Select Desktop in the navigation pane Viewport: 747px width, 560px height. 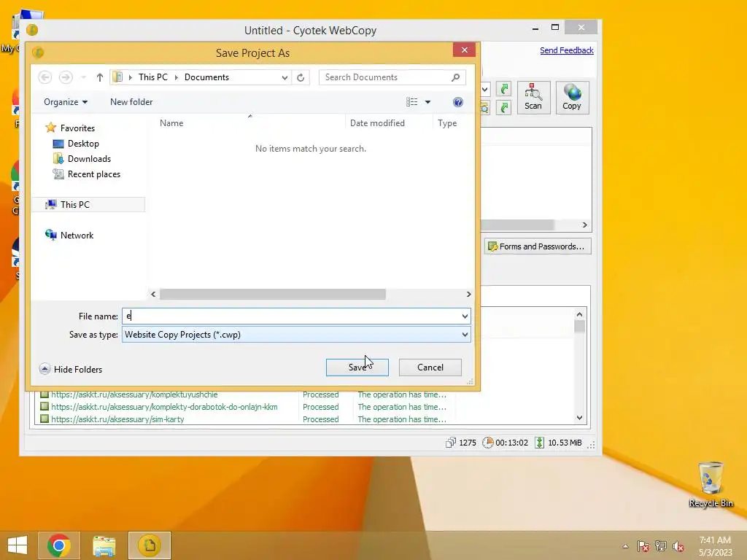click(76, 144)
